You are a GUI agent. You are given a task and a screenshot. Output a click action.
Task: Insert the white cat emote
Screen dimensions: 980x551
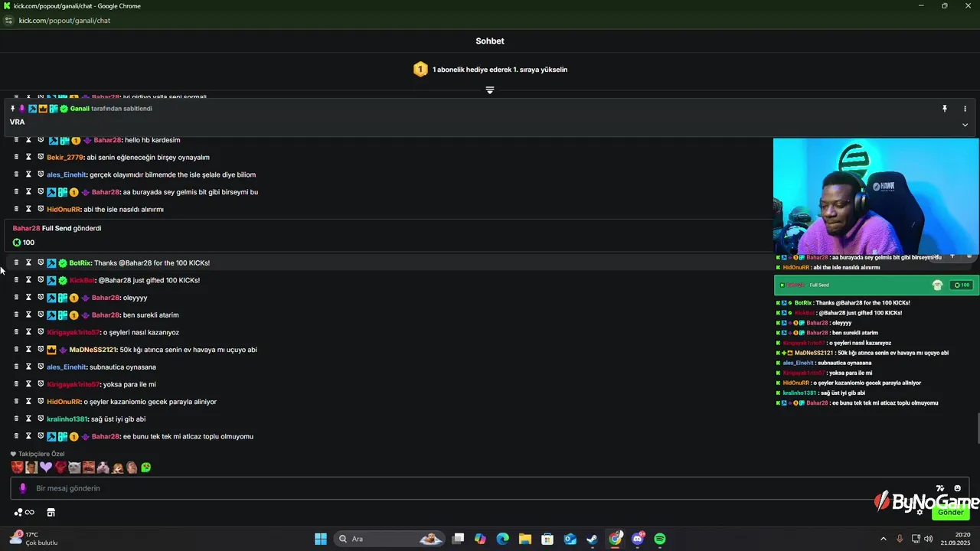[74, 468]
